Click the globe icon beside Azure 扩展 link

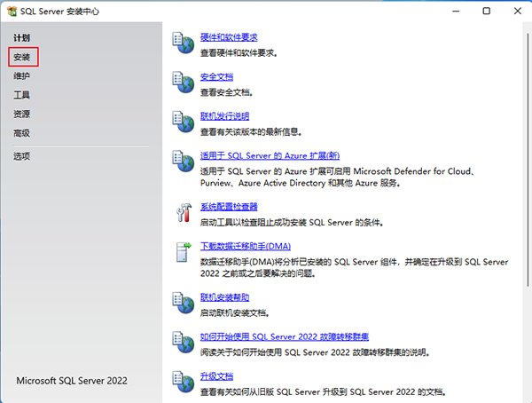(x=184, y=161)
